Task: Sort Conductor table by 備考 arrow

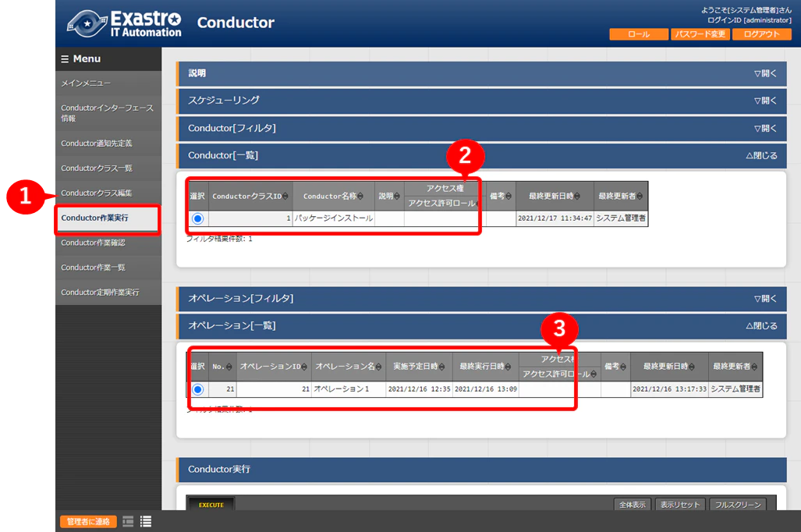Action: pos(509,197)
